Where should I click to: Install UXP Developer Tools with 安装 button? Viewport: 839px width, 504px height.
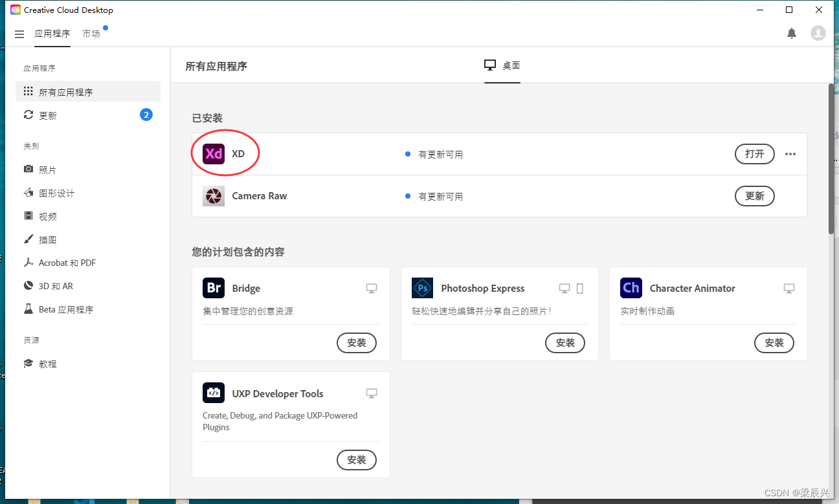pos(357,460)
